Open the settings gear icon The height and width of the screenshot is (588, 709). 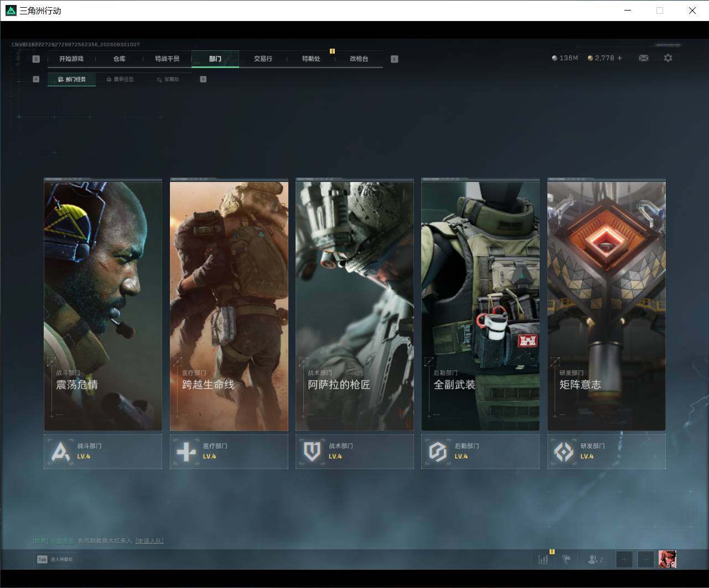(668, 58)
